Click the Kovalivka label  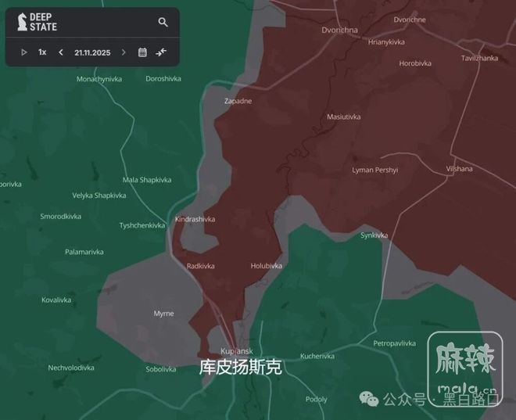56,300
